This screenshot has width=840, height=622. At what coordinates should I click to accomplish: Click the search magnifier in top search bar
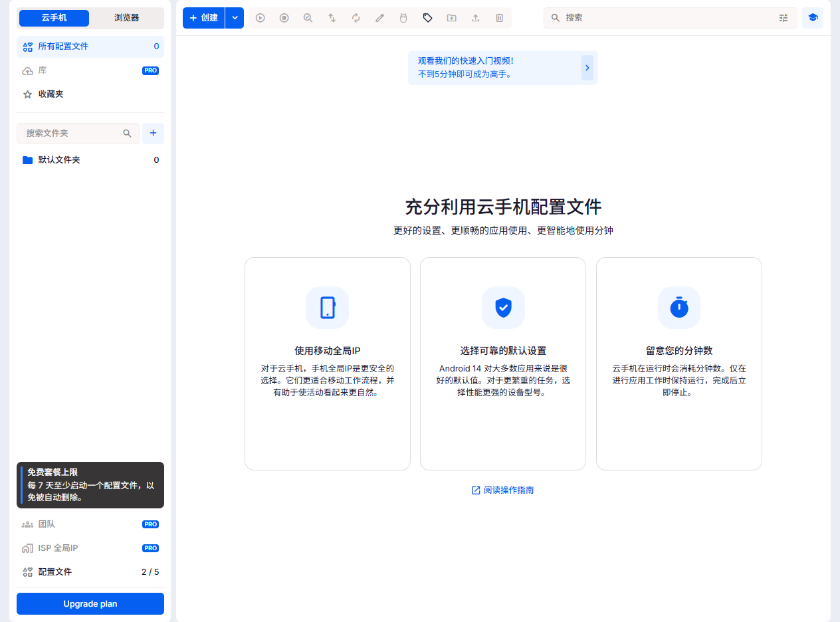point(556,18)
